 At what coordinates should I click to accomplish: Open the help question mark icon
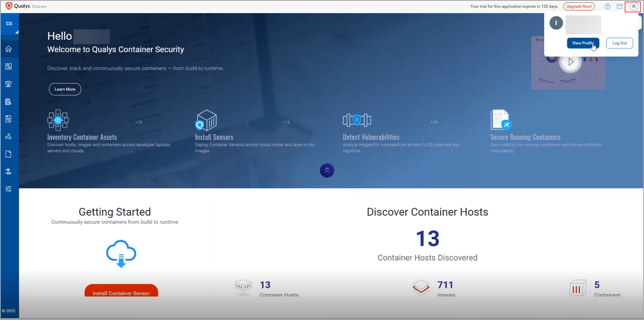pos(607,6)
